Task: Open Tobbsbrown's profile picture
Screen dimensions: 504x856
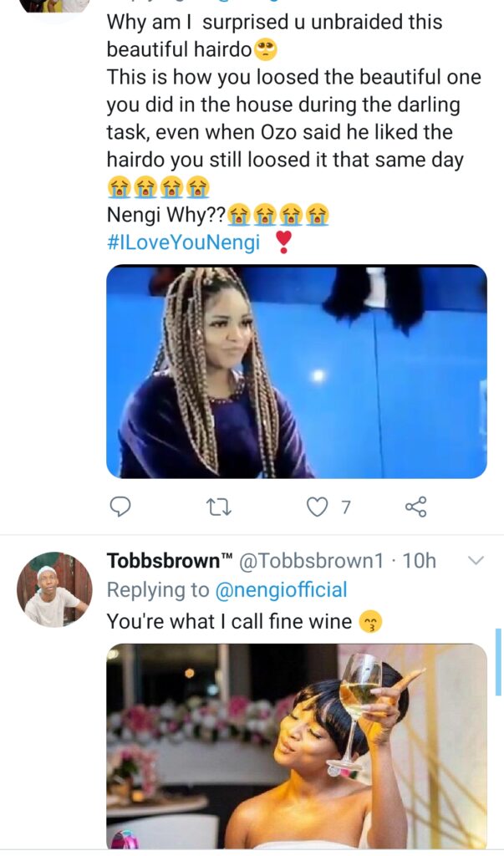Action: (54, 589)
